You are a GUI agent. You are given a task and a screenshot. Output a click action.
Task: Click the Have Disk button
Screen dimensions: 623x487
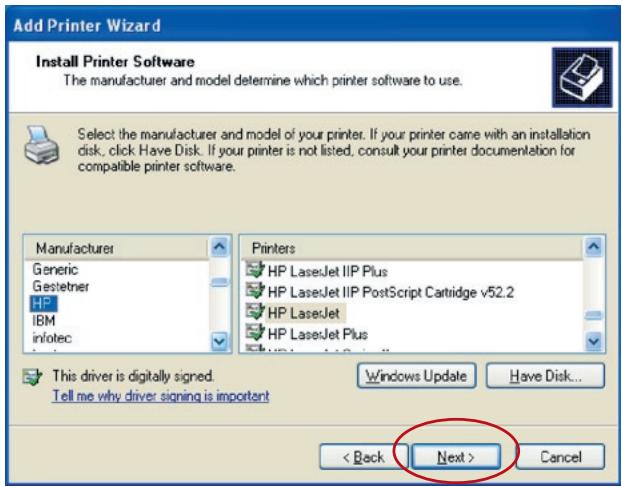546,376
